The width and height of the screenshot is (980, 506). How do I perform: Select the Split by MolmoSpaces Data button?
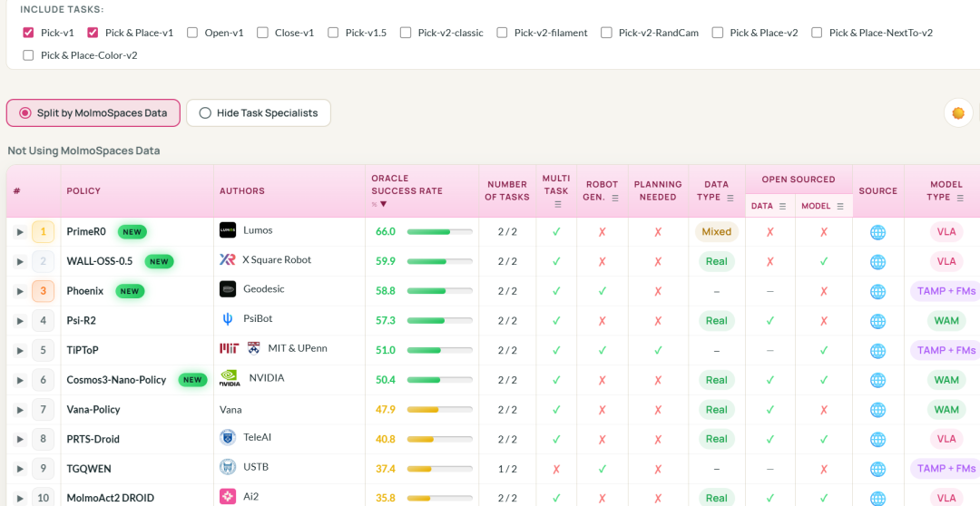coord(93,113)
